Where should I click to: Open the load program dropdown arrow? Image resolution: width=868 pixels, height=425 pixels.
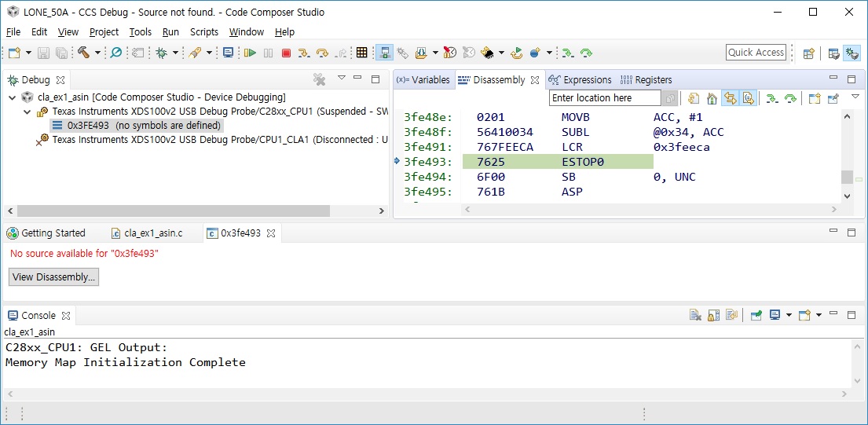coord(435,53)
